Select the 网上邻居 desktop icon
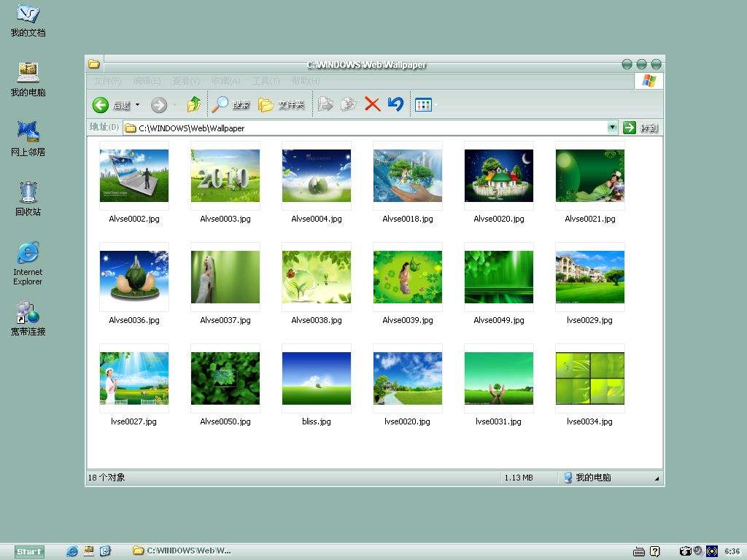This screenshot has width=747, height=560. 28,139
